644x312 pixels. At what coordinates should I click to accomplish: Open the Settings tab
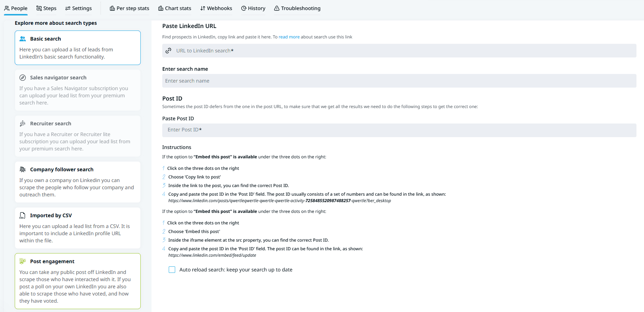[79, 8]
